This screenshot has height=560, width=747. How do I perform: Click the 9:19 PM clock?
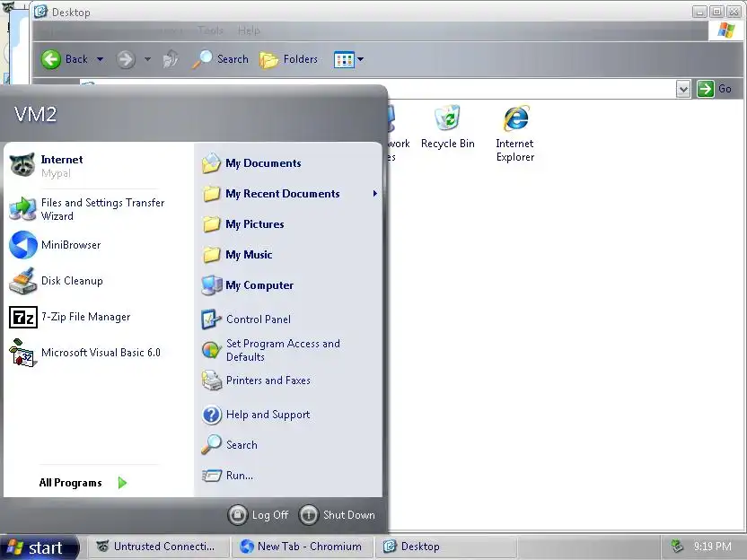(x=712, y=547)
